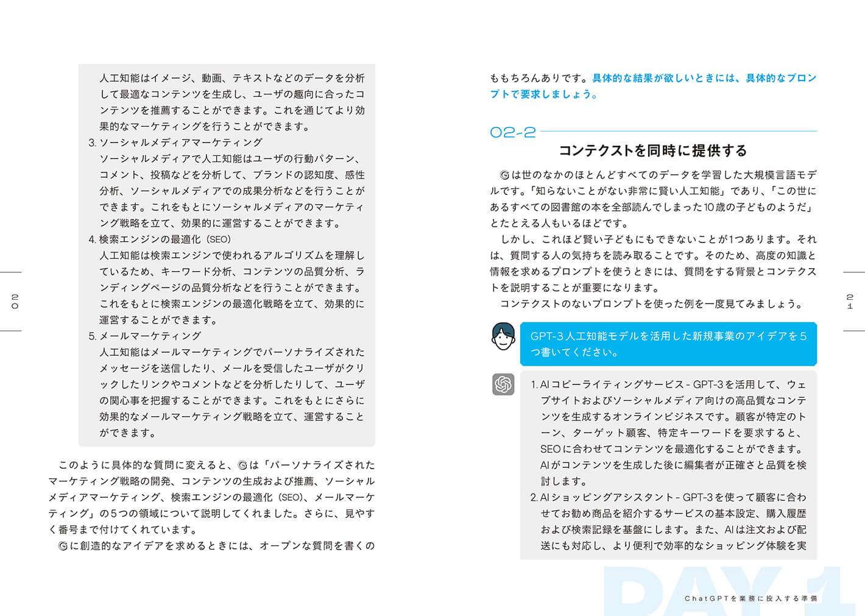Image resolution: width=865 pixels, height=616 pixels.
Task: Click the line starting しかし、これほど賢い子ども
Action: pyautogui.click(x=658, y=239)
